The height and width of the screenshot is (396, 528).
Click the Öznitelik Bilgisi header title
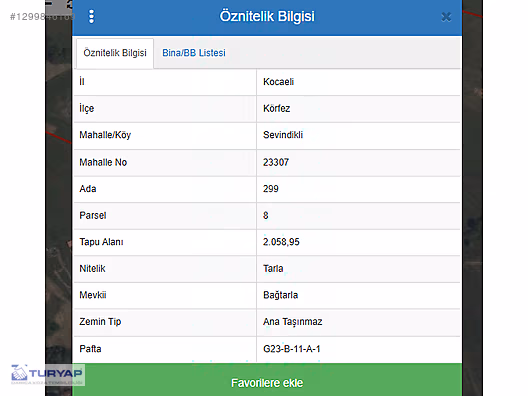[267, 16]
